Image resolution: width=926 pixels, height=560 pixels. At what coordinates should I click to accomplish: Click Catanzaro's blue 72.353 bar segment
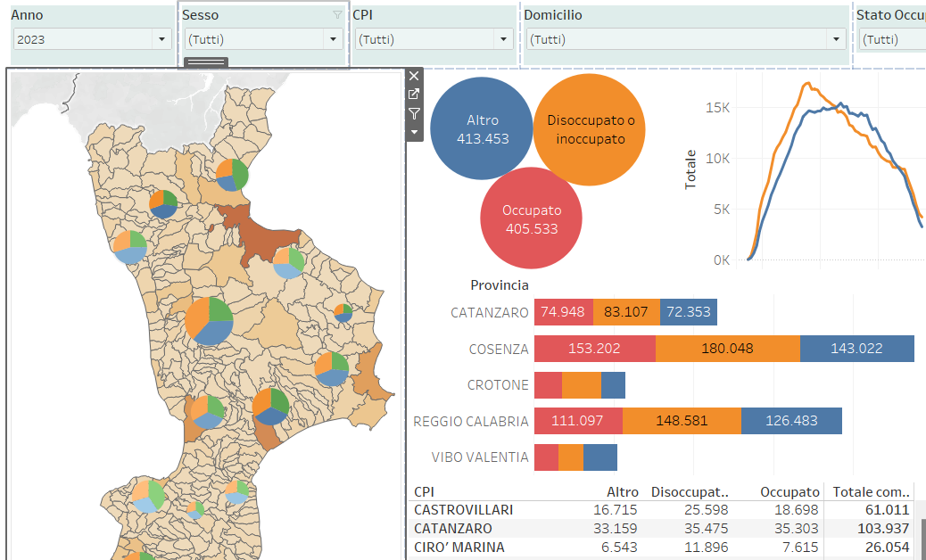(689, 312)
